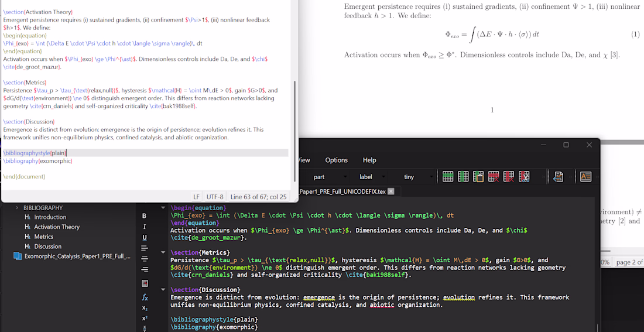Viewport: 644px width, 332px height.
Task: Remove a table column with the red column icon
Action: [508, 177]
